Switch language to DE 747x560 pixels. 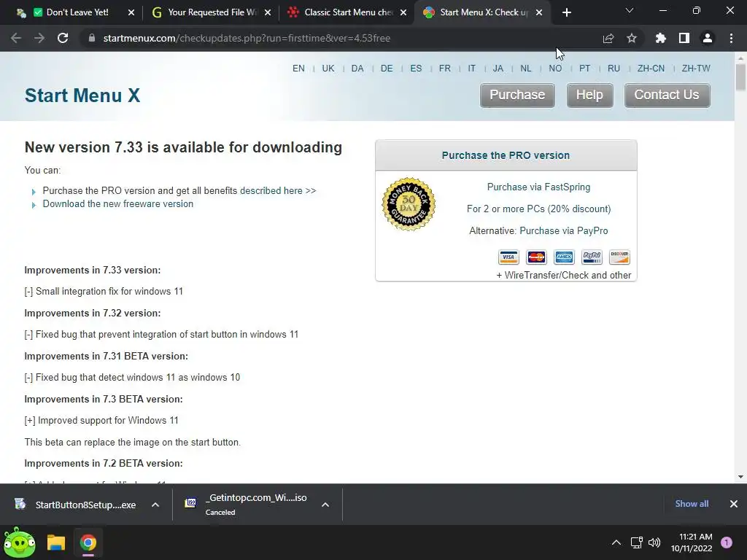[x=387, y=68]
